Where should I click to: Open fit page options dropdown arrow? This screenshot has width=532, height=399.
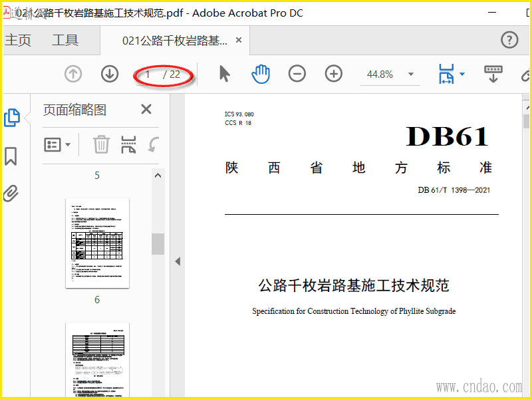(x=462, y=74)
